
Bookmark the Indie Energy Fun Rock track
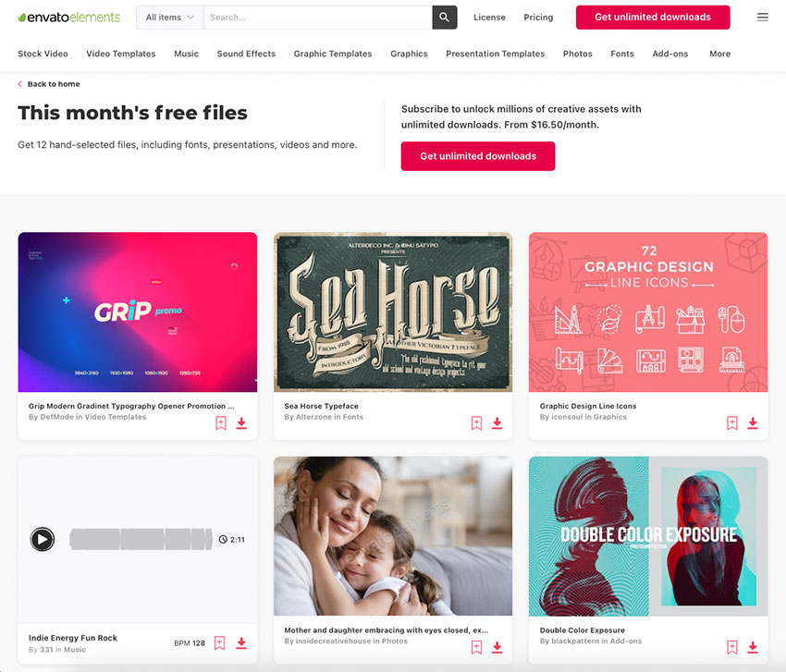219,643
